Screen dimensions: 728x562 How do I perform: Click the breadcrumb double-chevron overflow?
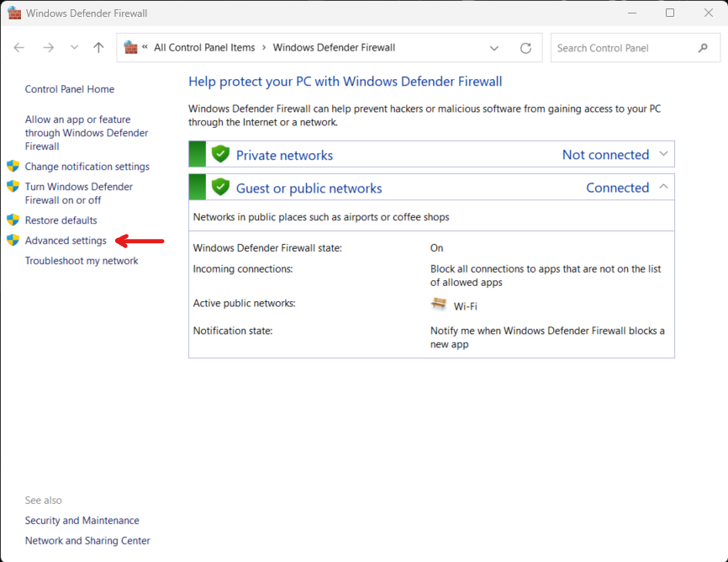pyautogui.click(x=145, y=47)
